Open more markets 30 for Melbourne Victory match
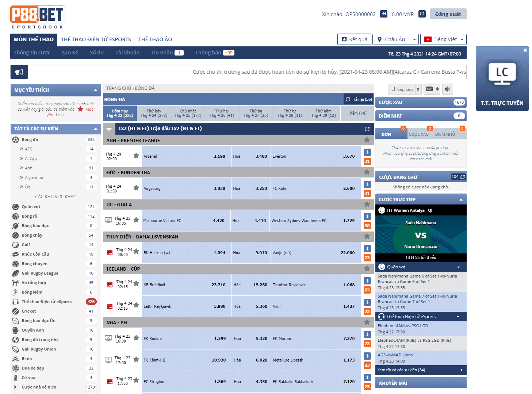Image resolution: width=532 pixels, height=394 pixels. (x=367, y=225)
